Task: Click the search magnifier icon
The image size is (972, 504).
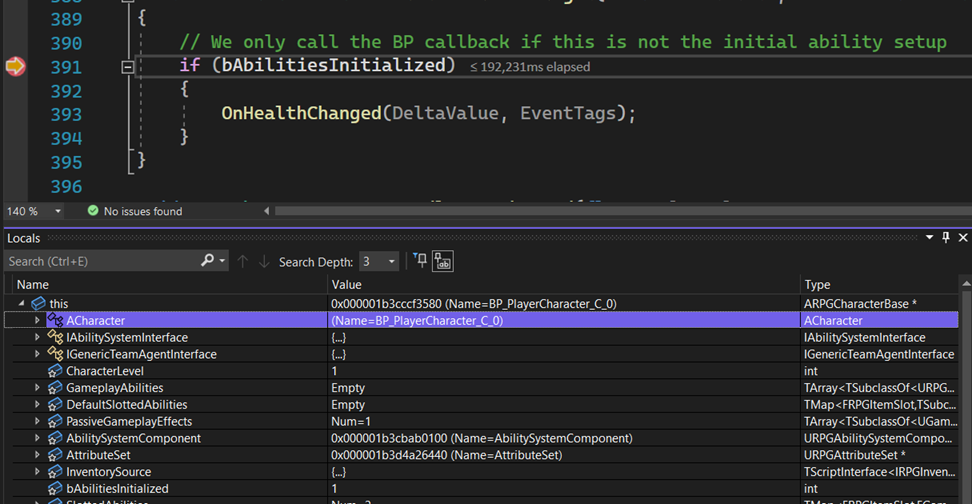Action: (207, 260)
